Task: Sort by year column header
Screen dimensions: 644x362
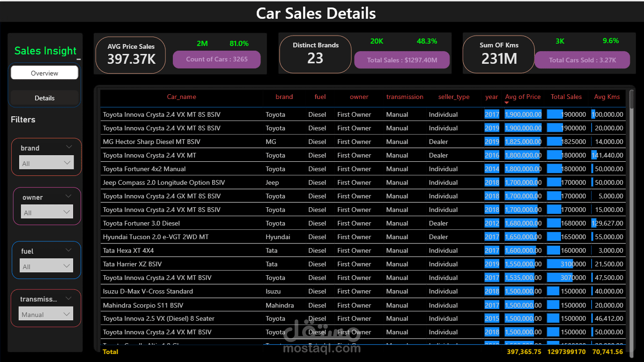Action: [492, 97]
